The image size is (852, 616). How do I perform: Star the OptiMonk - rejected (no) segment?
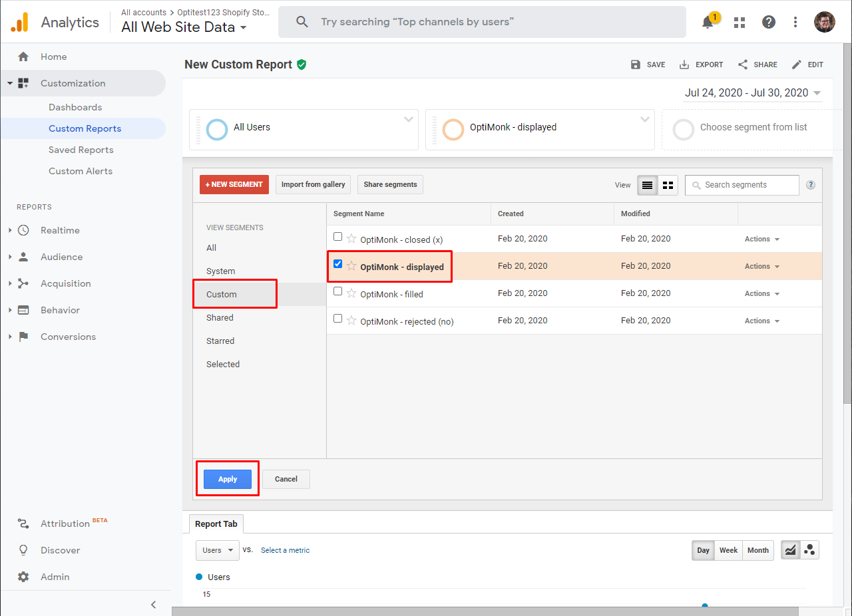351,321
